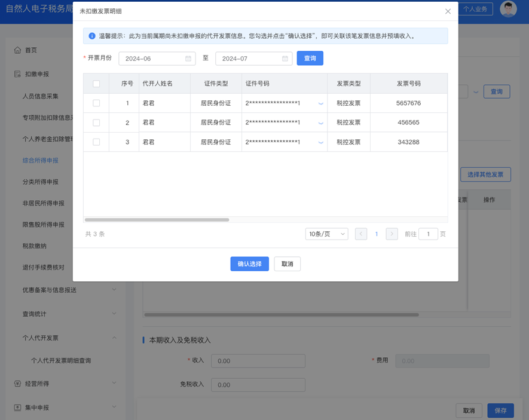The height and width of the screenshot is (420, 529).
Task: Click the next page arrow in pagination
Action: click(x=392, y=234)
